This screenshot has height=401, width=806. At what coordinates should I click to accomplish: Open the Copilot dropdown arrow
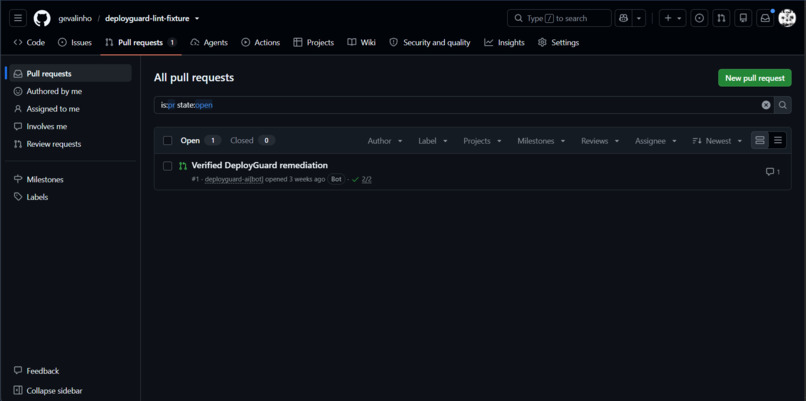pos(638,19)
